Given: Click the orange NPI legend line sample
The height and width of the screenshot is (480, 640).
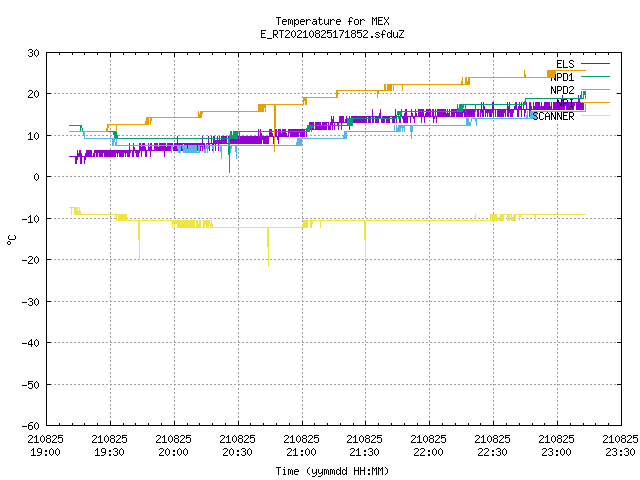Looking at the screenshot, I should point(595,103).
